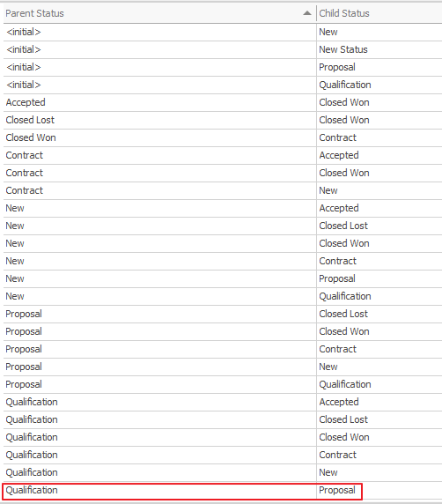
Task: Select the Proposal to Contract row
Action: coord(223,350)
